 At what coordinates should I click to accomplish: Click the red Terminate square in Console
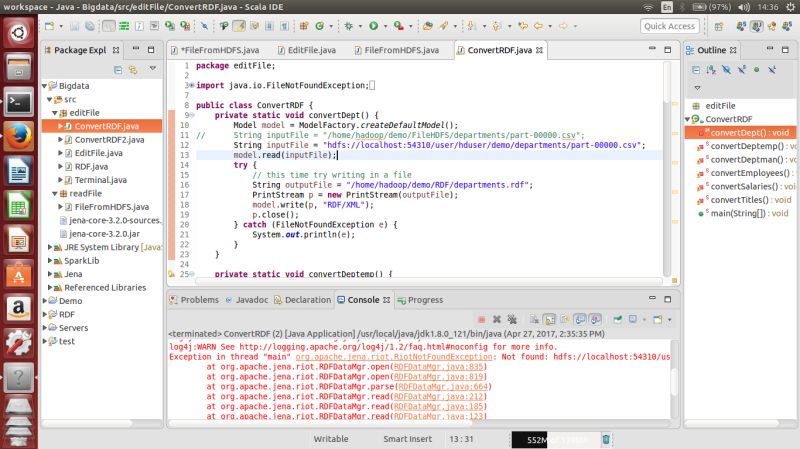tap(481, 319)
